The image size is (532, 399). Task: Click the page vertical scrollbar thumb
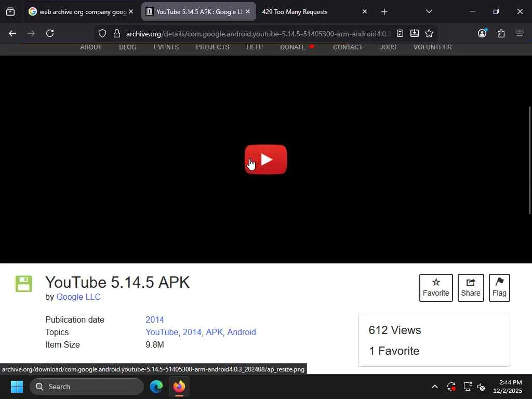click(529, 160)
